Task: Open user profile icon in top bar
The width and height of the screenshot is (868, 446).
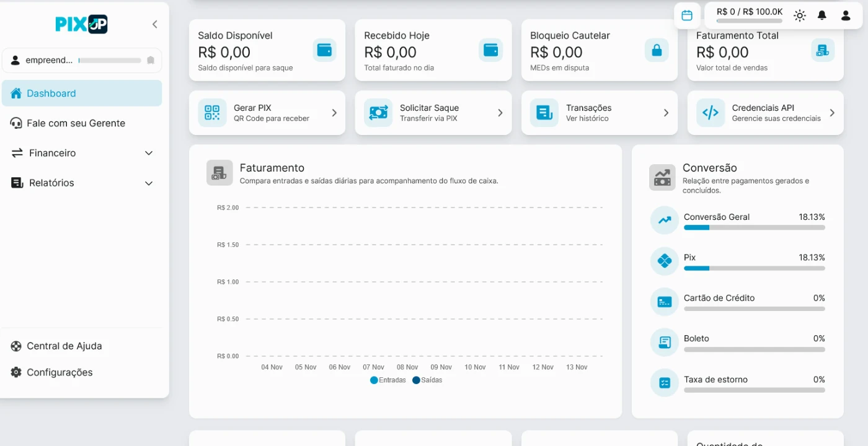Action: pos(846,15)
